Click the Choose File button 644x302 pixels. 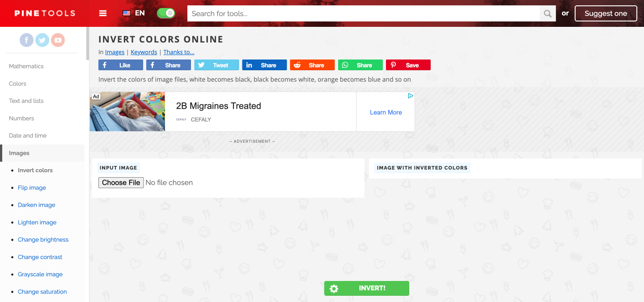point(121,183)
